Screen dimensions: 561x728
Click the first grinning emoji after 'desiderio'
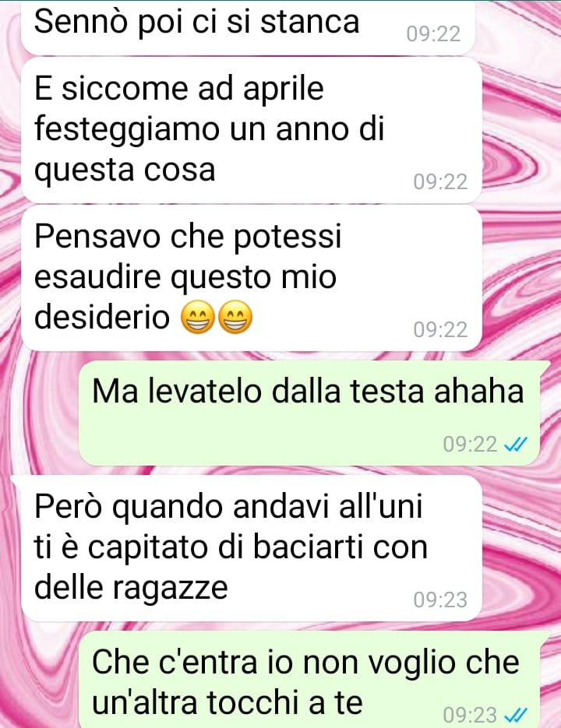[197, 318]
